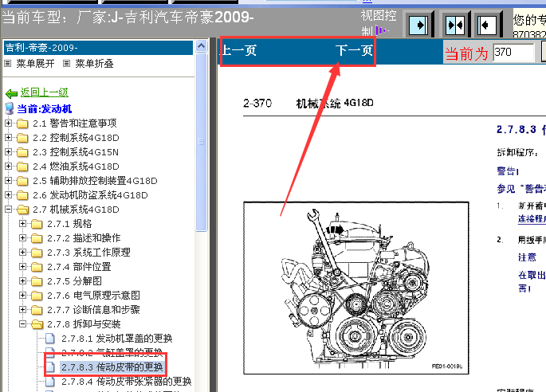The width and height of the screenshot is (546, 392).
Task: Expand the 2.1 警告和注意事项 node
Action: [8, 123]
